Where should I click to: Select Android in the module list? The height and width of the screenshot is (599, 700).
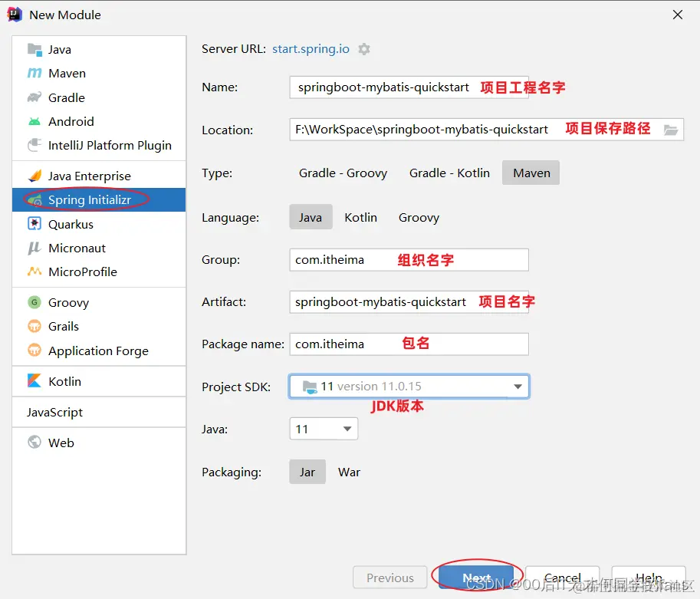click(99, 121)
